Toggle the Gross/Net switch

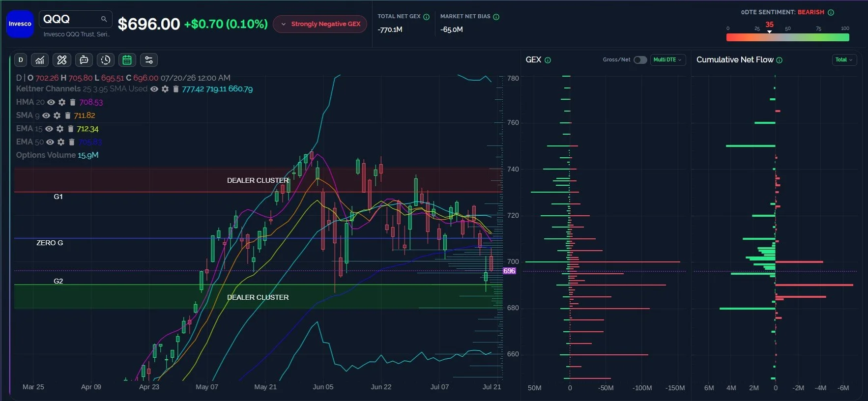pyautogui.click(x=640, y=60)
